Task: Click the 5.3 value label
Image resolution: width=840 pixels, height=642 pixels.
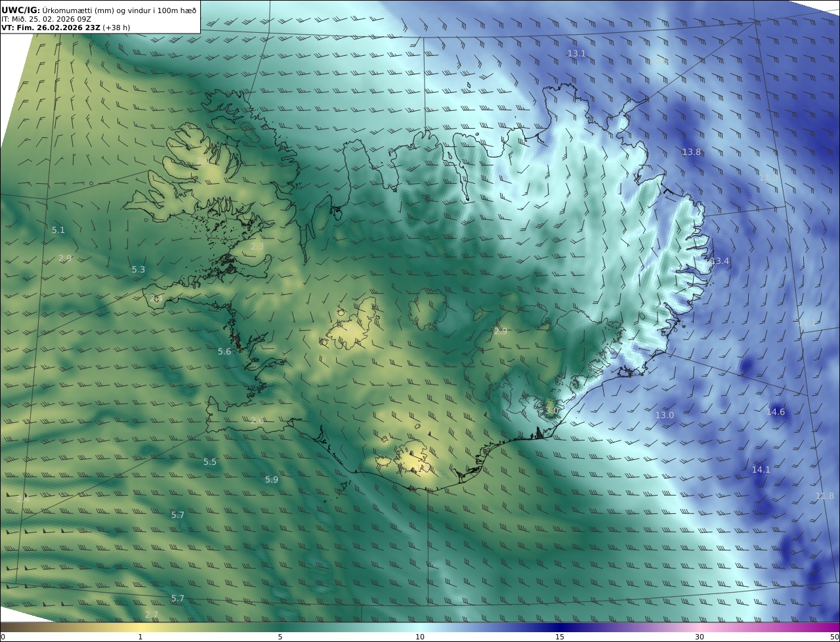Action: pyautogui.click(x=138, y=269)
